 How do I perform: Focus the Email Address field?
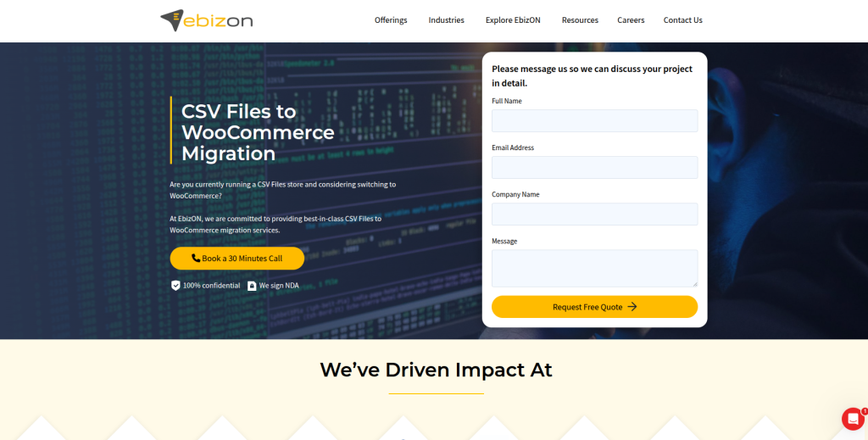click(594, 167)
